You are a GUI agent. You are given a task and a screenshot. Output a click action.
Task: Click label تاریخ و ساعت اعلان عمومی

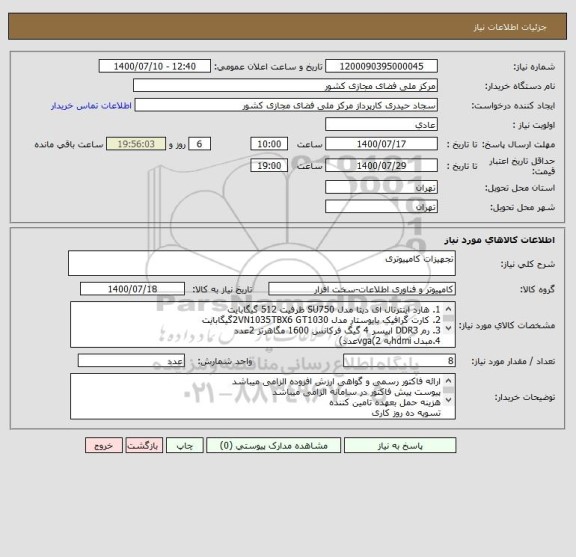[269, 67]
